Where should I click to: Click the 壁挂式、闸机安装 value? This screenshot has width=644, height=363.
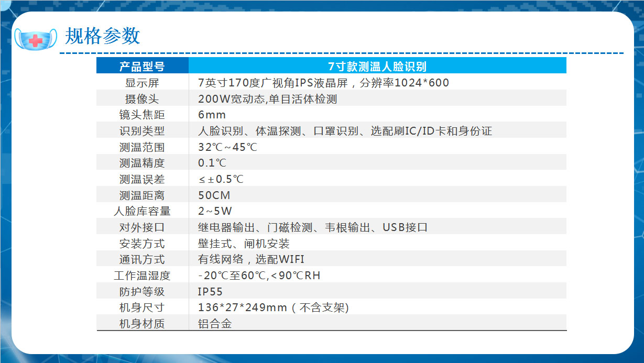coord(244,244)
